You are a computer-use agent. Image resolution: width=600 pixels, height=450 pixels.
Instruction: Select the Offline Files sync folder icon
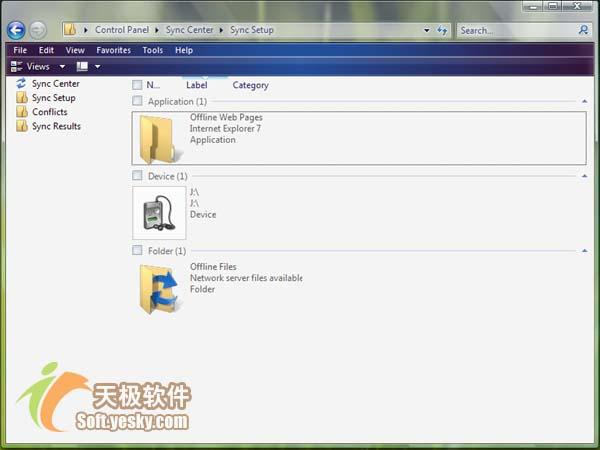point(159,289)
